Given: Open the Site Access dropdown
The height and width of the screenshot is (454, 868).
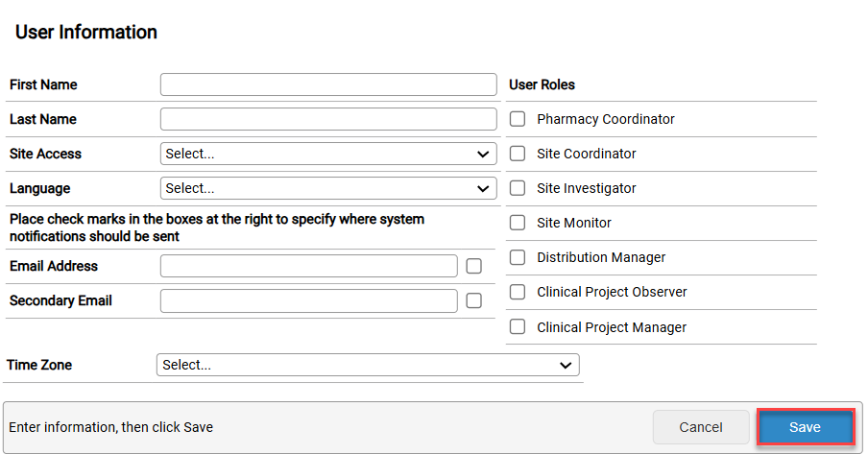Looking at the screenshot, I should tap(327, 154).
